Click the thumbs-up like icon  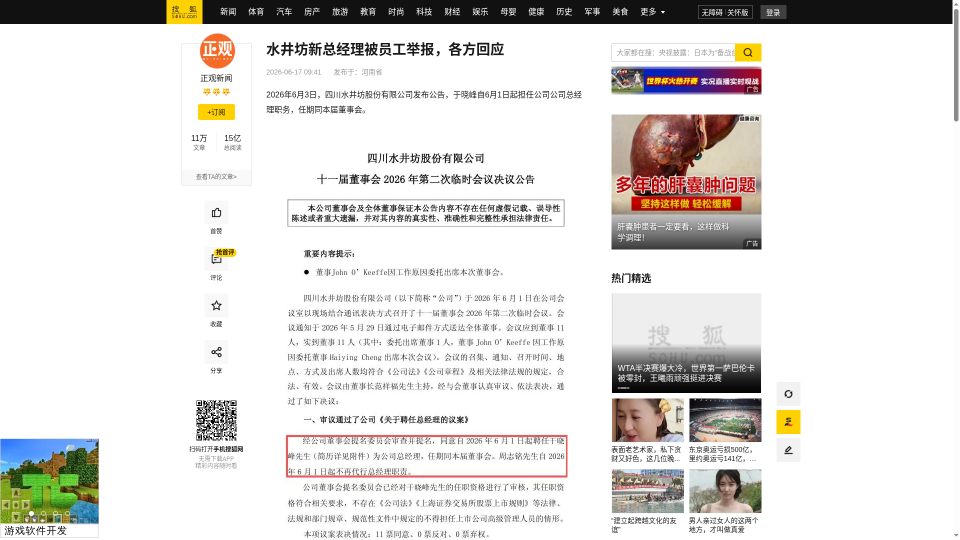[x=216, y=213]
